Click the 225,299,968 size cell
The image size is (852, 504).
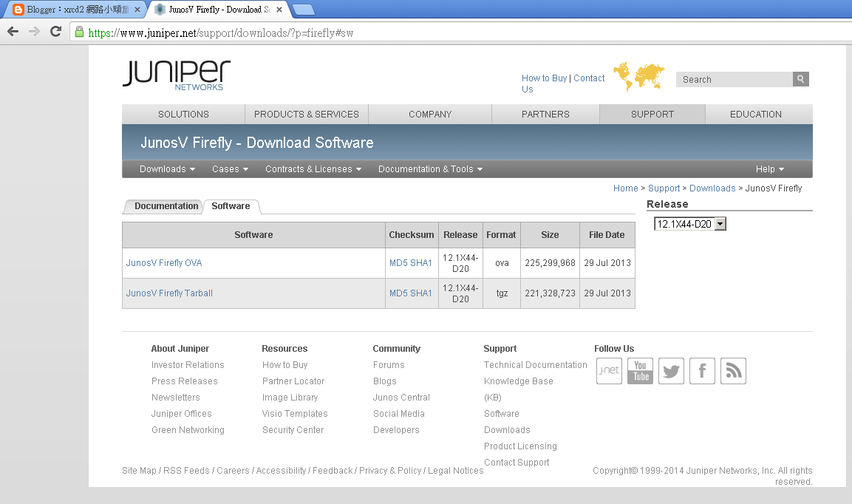[x=550, y=263]
